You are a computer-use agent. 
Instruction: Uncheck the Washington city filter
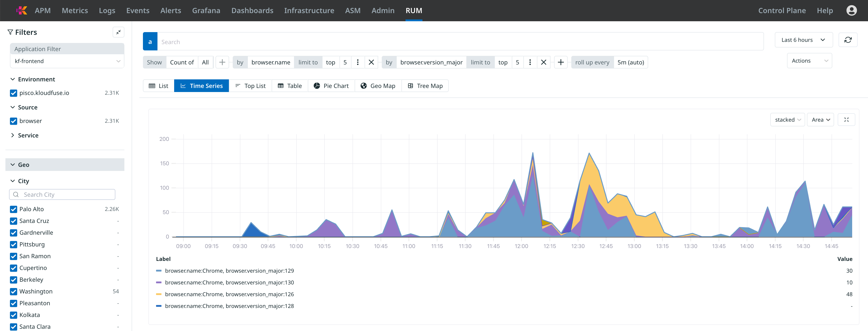[x=14, y=292]
